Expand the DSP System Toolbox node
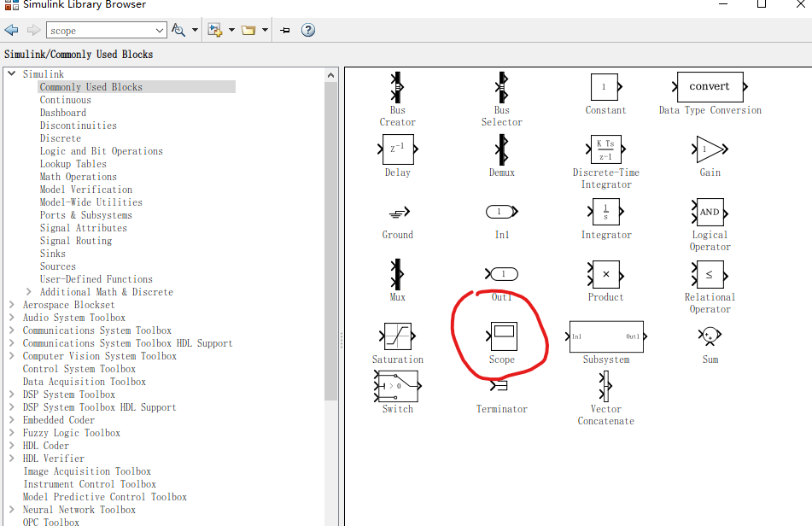 (11, 394)
